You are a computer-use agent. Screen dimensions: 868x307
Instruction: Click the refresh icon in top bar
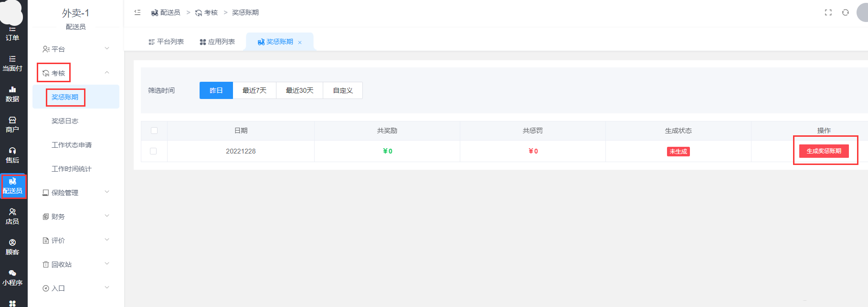(846, 12)
